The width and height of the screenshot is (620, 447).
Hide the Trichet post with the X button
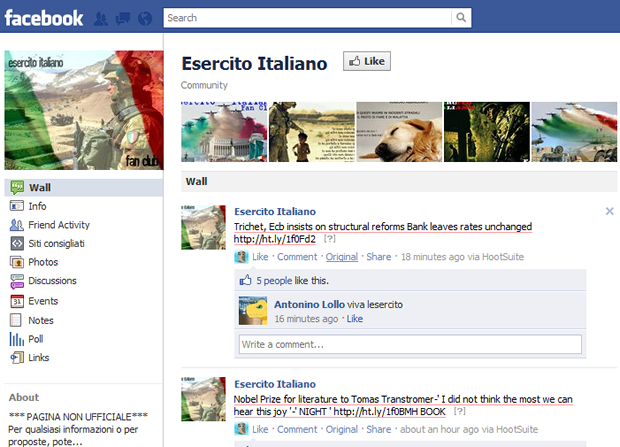609,211
